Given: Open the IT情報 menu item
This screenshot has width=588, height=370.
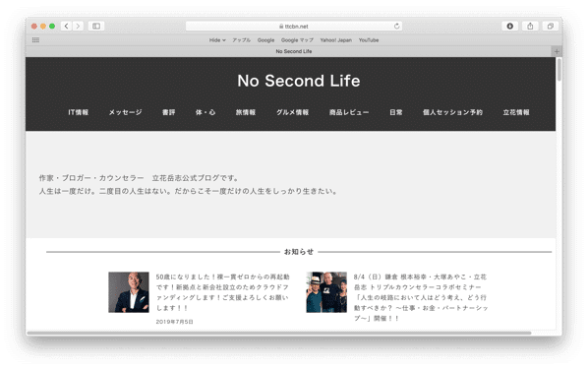Looking at the screenshot, I should pos(79,112).
